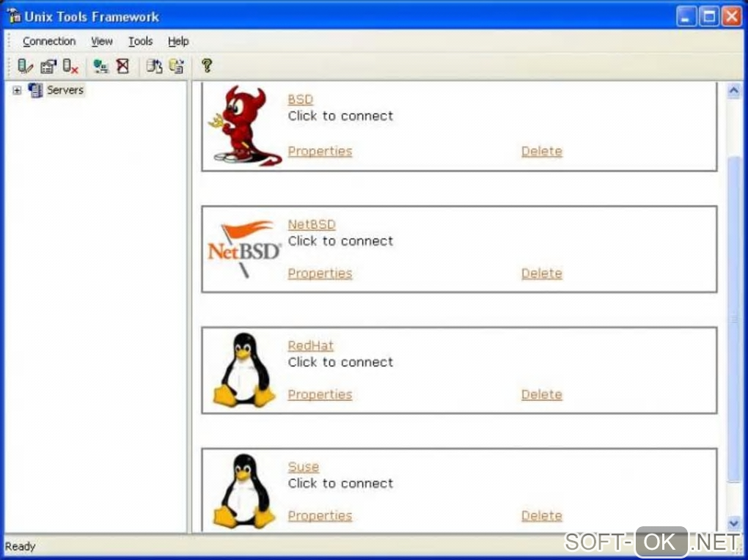The height and width of the screenshot is (560, 748).
Task: Click 'Click to connect' under BSD
Action: [340, 116]
